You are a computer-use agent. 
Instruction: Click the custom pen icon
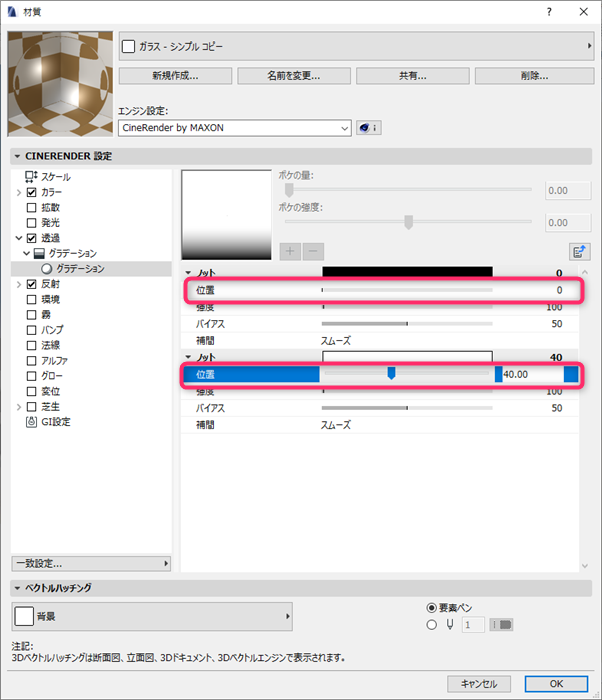[x=450, y=625]
